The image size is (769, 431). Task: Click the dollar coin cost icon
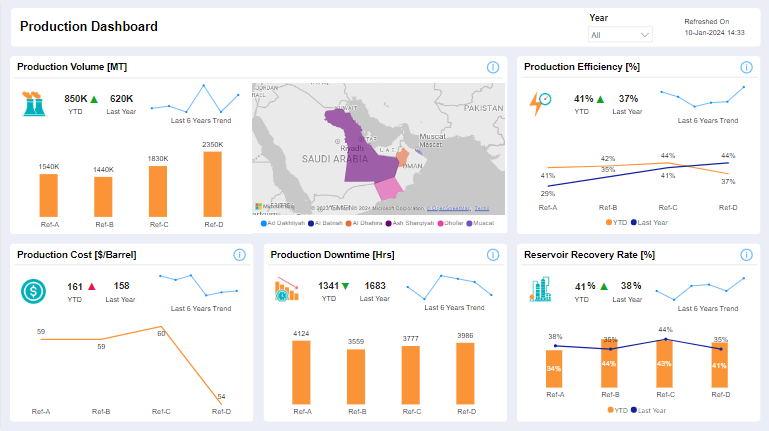pyautogui.click(x=33, y=291)
